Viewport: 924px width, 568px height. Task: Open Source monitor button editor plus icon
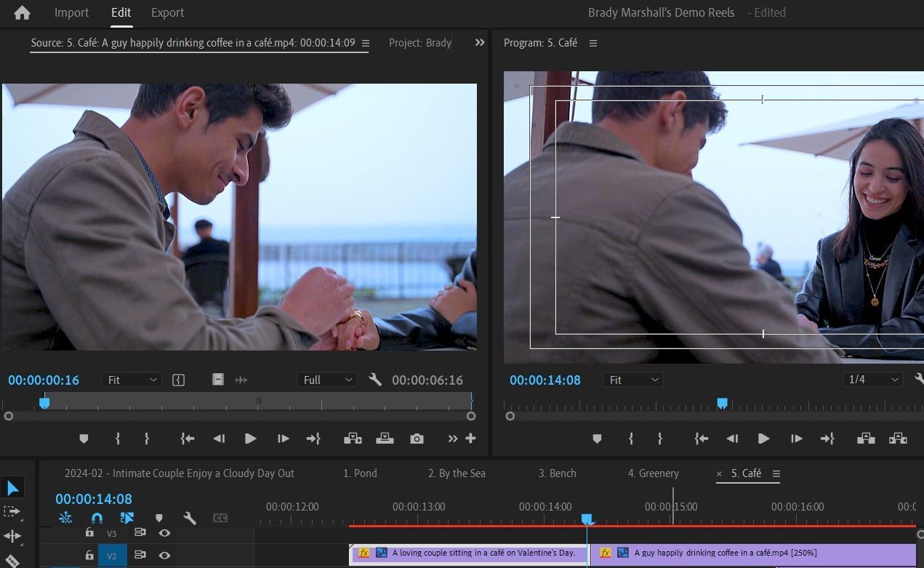coord(470,439)
